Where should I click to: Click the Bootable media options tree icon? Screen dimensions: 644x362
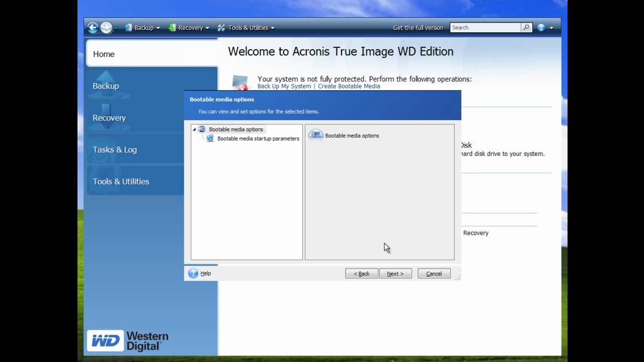(x=202, y=129)
